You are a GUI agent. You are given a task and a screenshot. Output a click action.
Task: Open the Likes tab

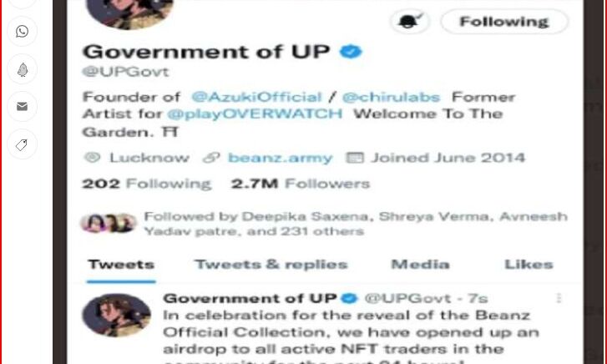point(529,265)
